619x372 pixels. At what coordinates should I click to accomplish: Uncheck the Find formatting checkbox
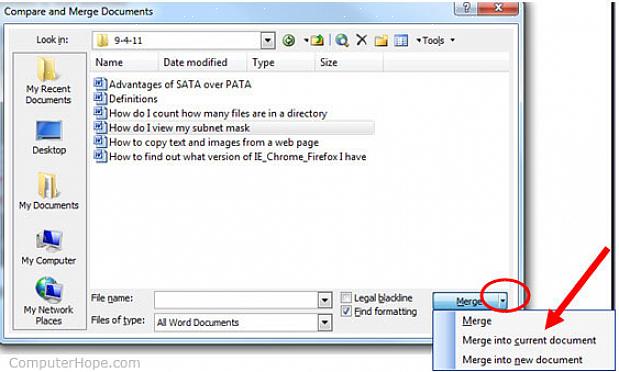pyautogui.click(x=346, y=311)
